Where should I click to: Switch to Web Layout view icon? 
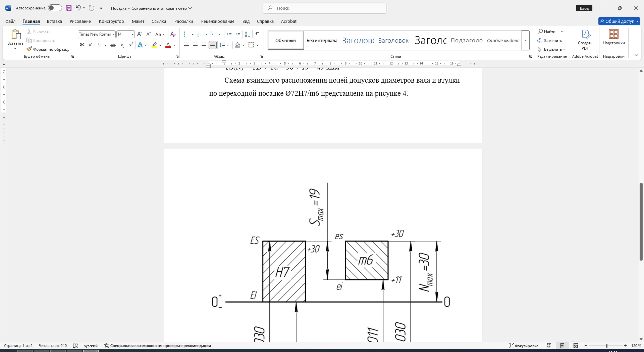(576, 346)
